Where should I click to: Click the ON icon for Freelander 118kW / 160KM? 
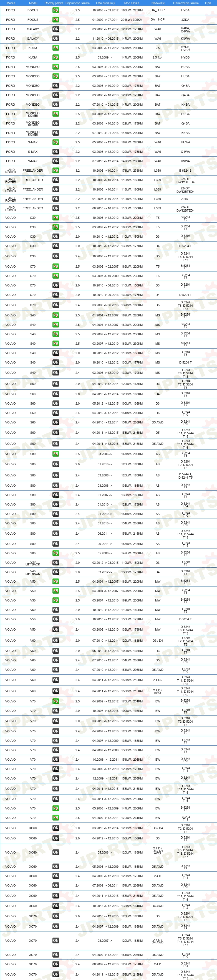(x=55, y=189)
